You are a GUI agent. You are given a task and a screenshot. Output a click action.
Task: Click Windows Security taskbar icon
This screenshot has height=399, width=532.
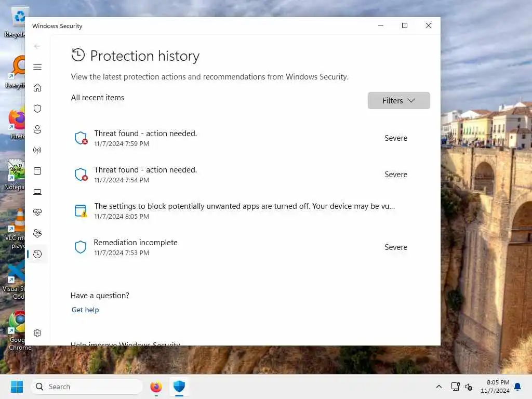(179, 387)
